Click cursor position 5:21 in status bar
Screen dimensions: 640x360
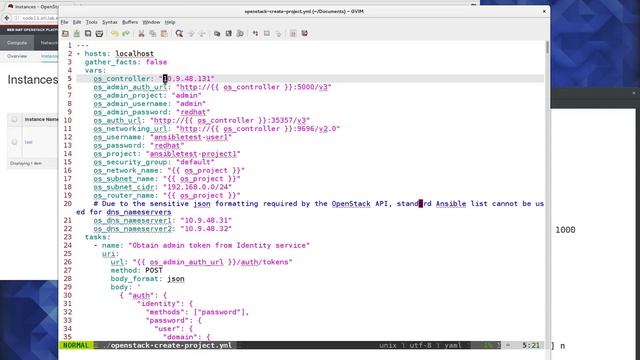(x=531, y=345)
